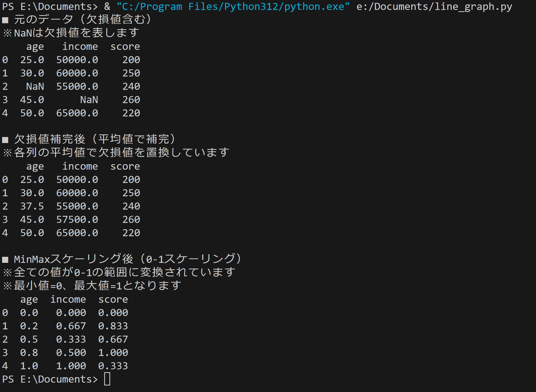Click the score value 260 in the first table
This screenshot has width=536, height=392.
(x=131, y=100)
